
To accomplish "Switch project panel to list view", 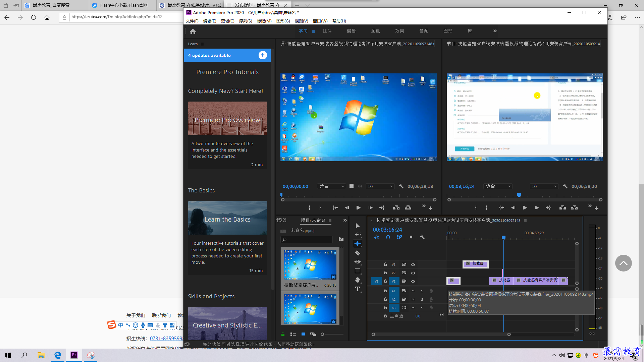I will coord(293,334).
